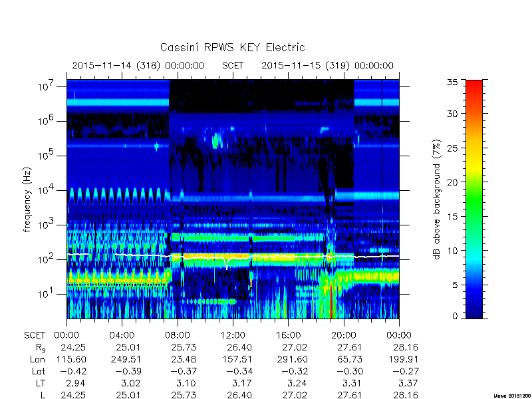The width and height of the screenshot is (532, 399).
Task: Click the dB color scale bar
Action: click(474, 199)
